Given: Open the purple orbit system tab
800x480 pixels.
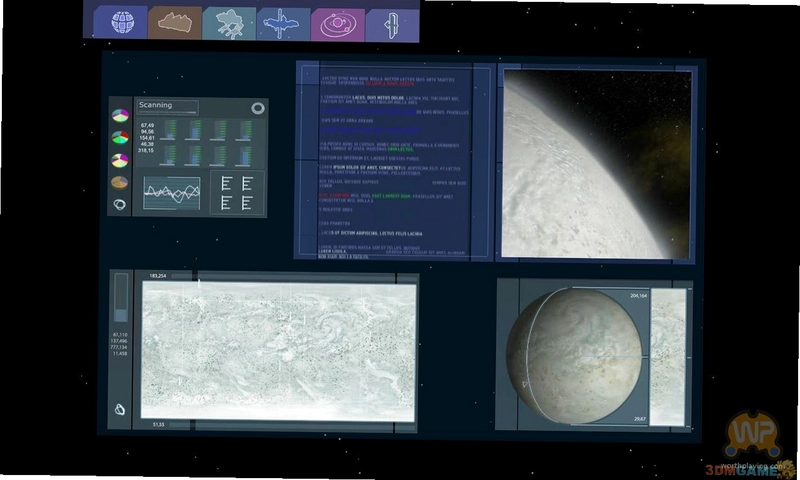Looking at the screenshot, I should (338, 24).
